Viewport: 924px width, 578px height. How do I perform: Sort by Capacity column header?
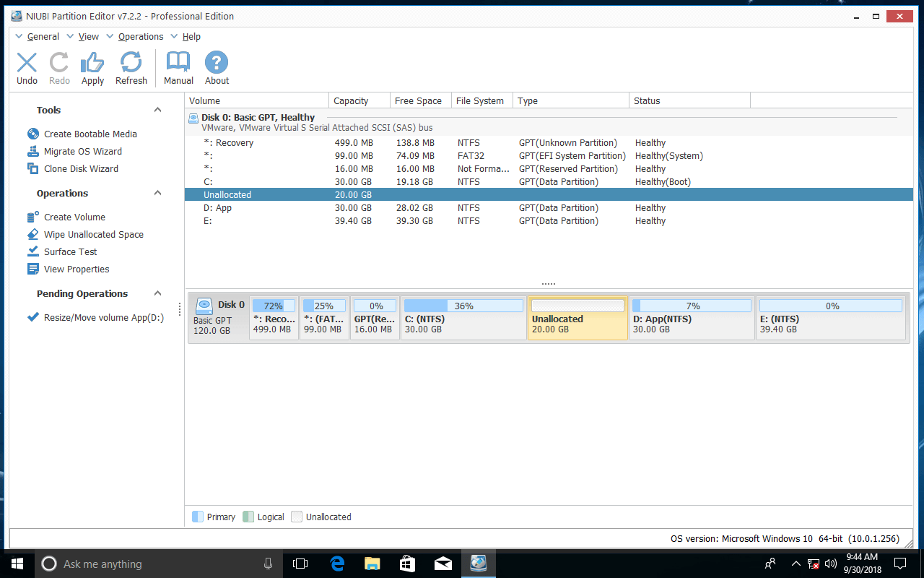pos(359,100)
